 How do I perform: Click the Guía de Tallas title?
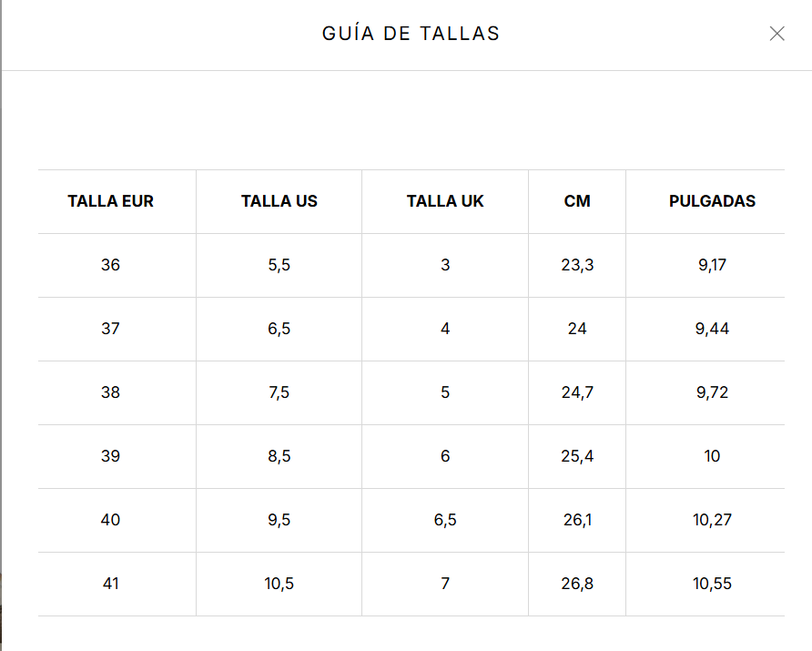coord(411,34)
